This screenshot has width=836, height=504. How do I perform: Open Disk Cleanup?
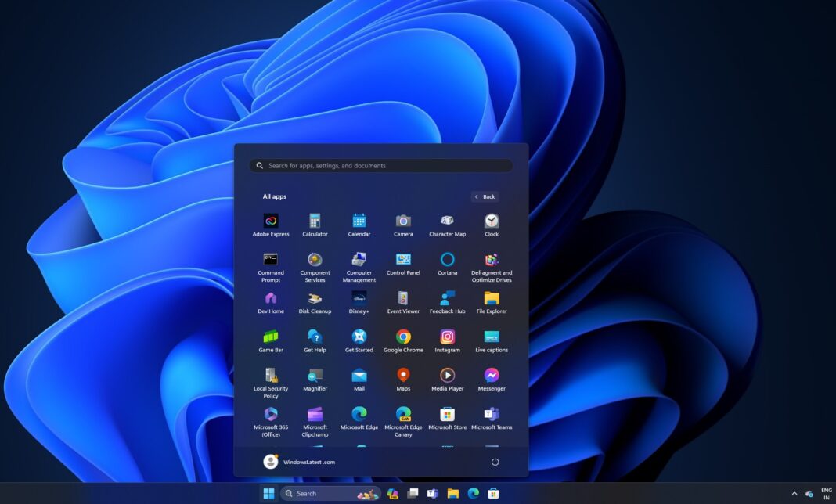tap(315, 300)
